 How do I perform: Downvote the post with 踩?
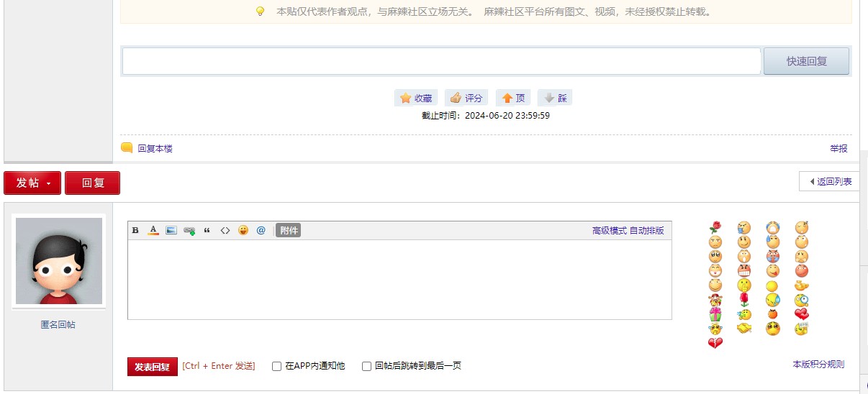point(555,98)
